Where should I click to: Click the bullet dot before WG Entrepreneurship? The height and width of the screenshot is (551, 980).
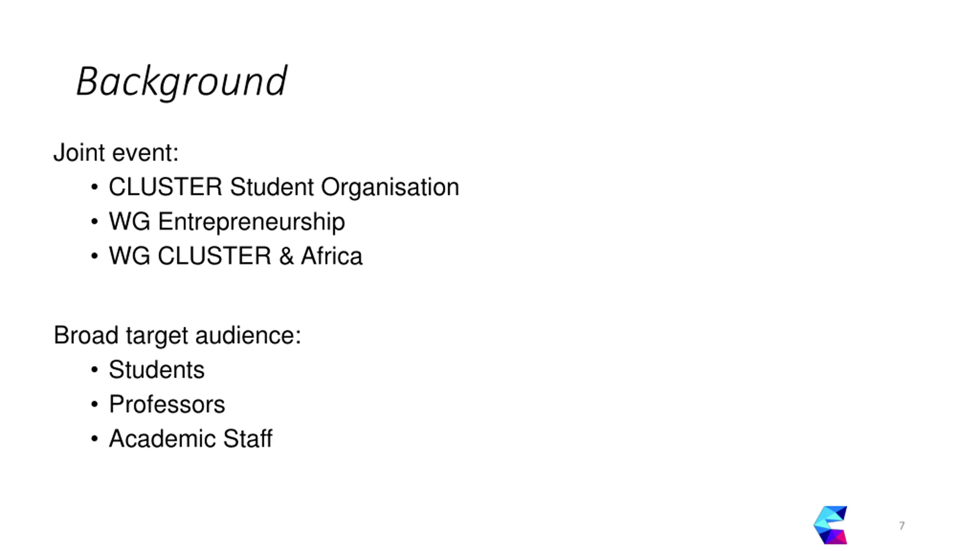click(x=95, y=222)
